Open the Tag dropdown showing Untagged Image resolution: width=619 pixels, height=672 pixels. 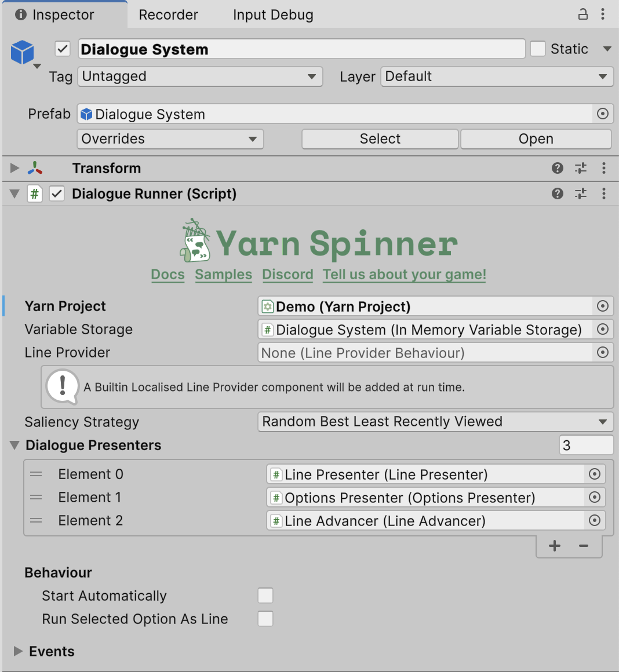pos(200,76)
